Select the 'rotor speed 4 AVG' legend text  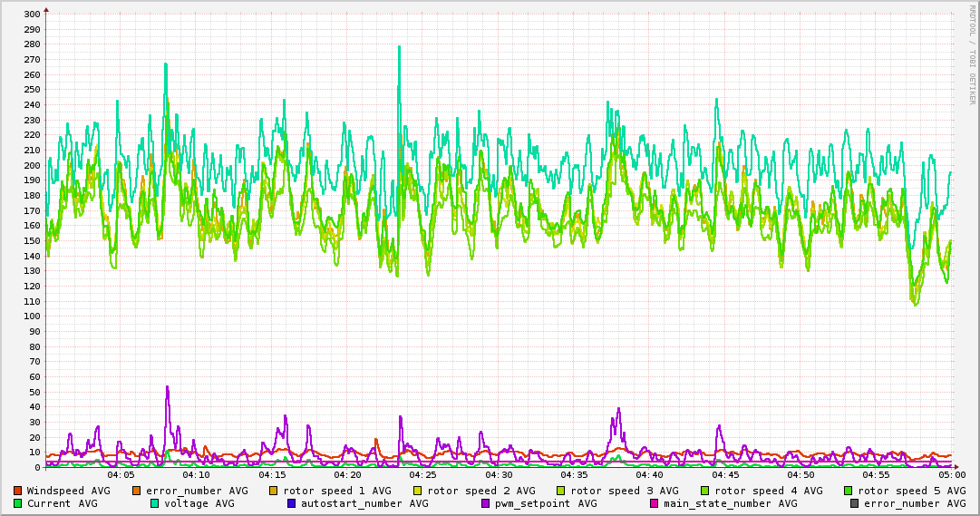769,492
